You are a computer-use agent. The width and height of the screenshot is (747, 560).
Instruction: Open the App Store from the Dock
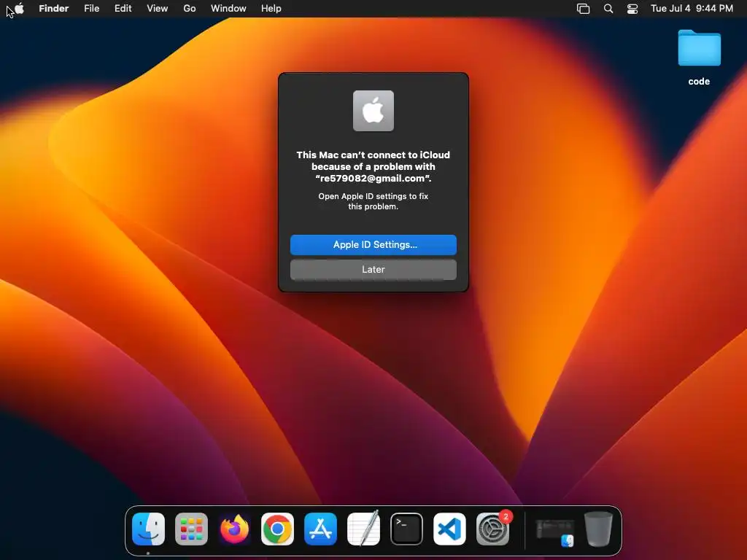pyautogui.click(x=321, y=529)
